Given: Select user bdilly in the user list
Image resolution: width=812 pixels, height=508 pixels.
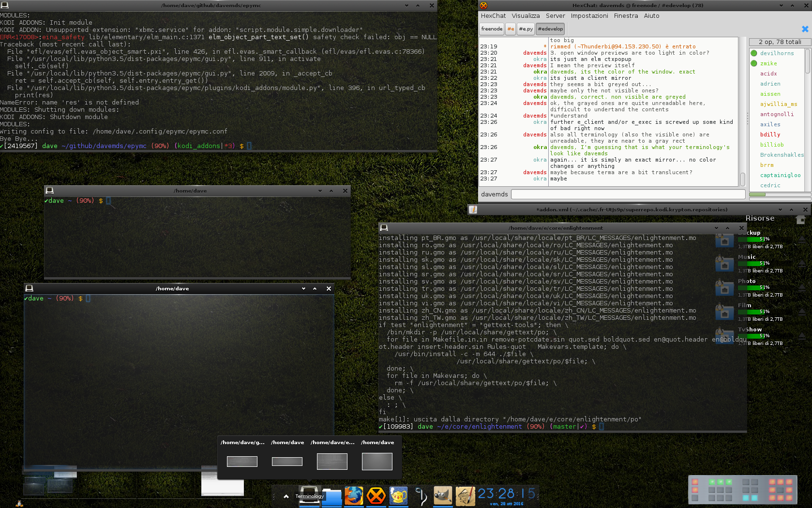Looking at the screenshot, I should click(770, 134).
